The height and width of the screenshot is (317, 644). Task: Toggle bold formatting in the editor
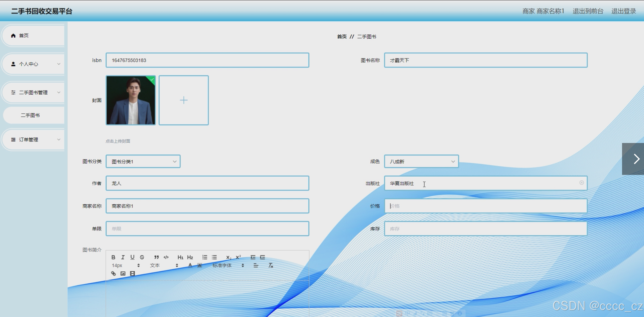coord(113,257)
